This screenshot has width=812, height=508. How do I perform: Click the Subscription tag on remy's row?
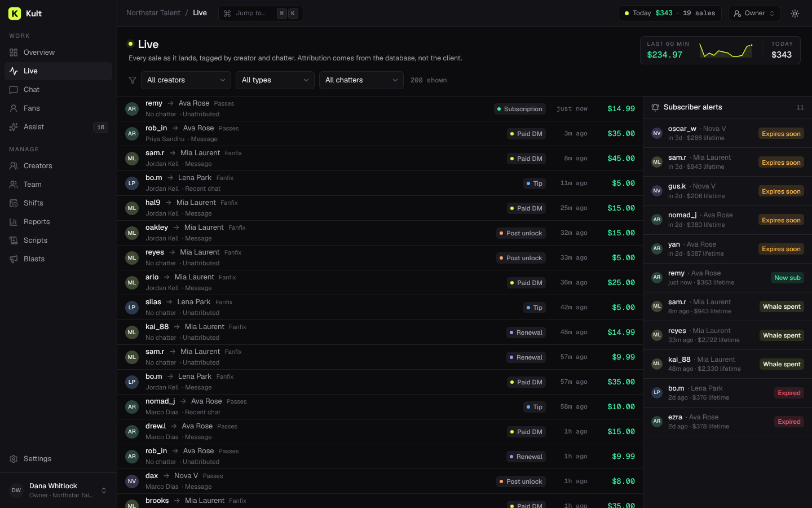tap(519, 109)
